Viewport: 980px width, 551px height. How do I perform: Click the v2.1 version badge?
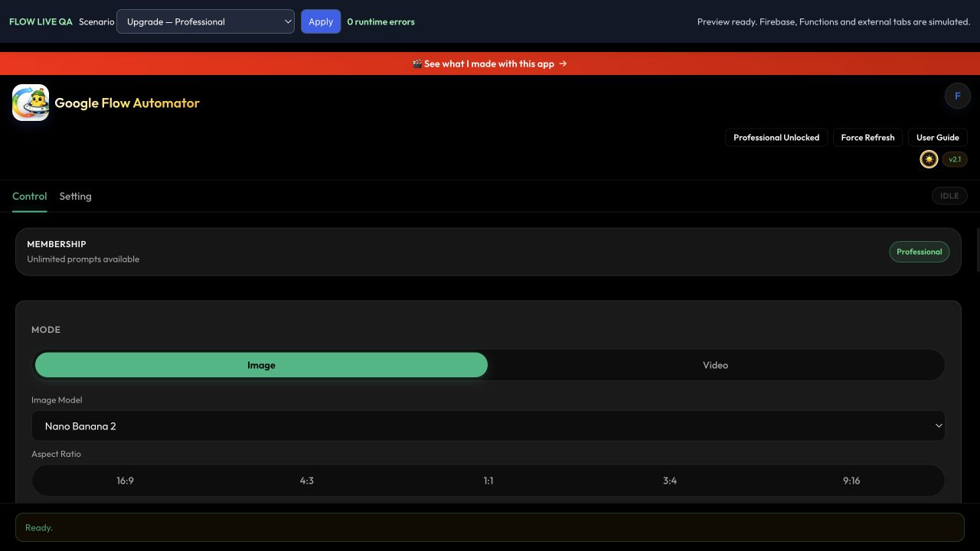[x=955, y=159]
